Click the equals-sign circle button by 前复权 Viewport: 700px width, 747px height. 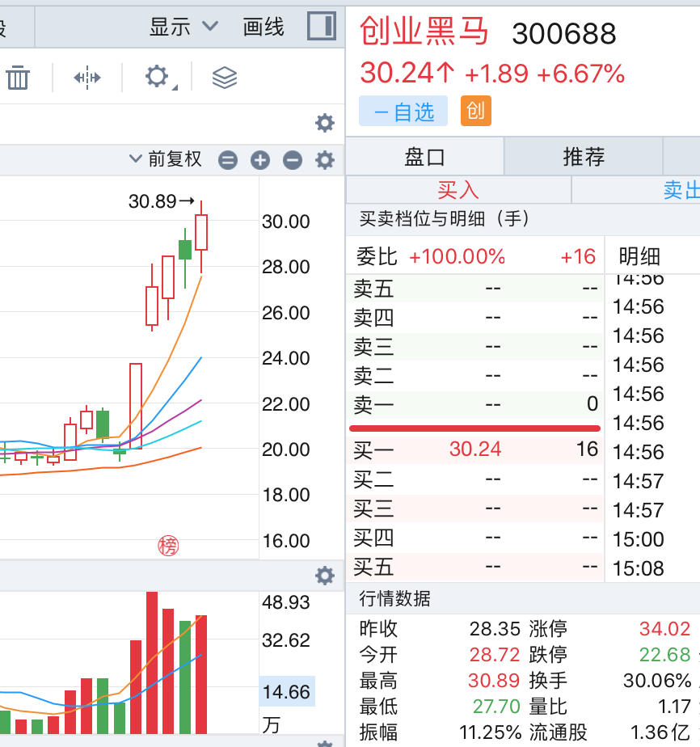(x=228, y=160)
